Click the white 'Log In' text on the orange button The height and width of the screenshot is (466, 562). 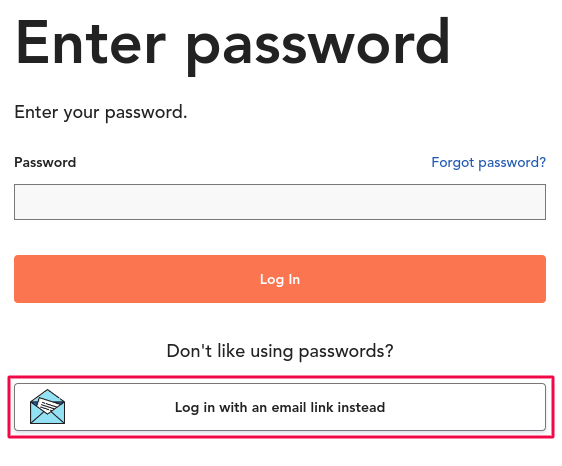tap(280, 280)
